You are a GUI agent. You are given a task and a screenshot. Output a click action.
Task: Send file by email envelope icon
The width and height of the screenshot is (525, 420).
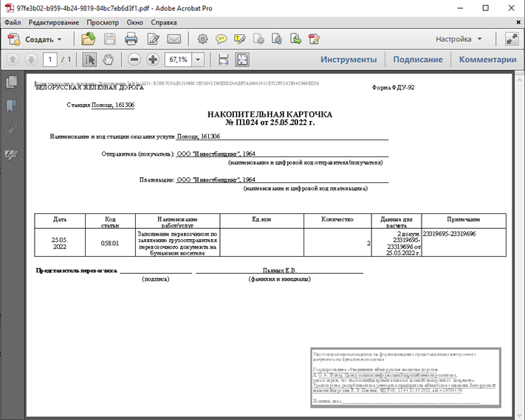pyautogui.click(x=174, y=39)
